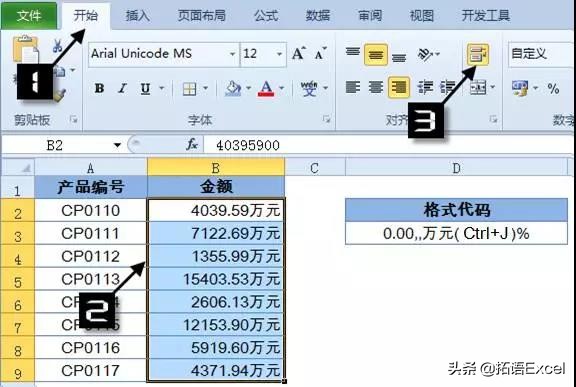Screen dimensions: 576x387
Task: Open the font group dialog launcher
Action: click(326, 119)
